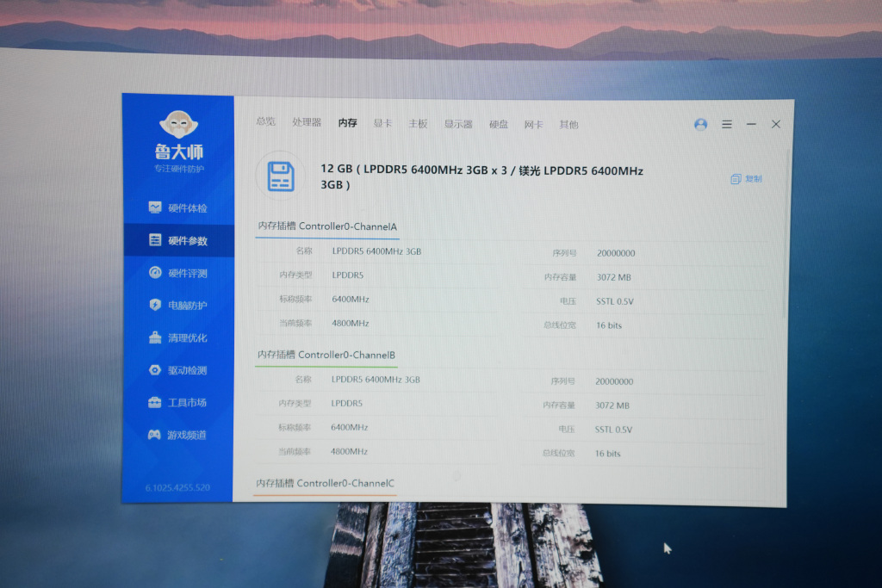Open 硬件评测 in the sidebar

[178, 273]
